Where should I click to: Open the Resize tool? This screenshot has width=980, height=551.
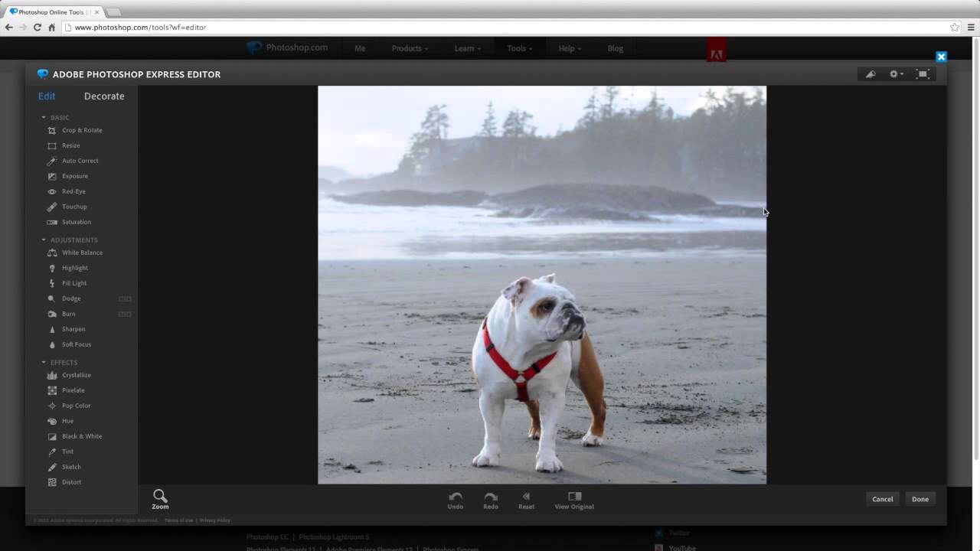64,145
